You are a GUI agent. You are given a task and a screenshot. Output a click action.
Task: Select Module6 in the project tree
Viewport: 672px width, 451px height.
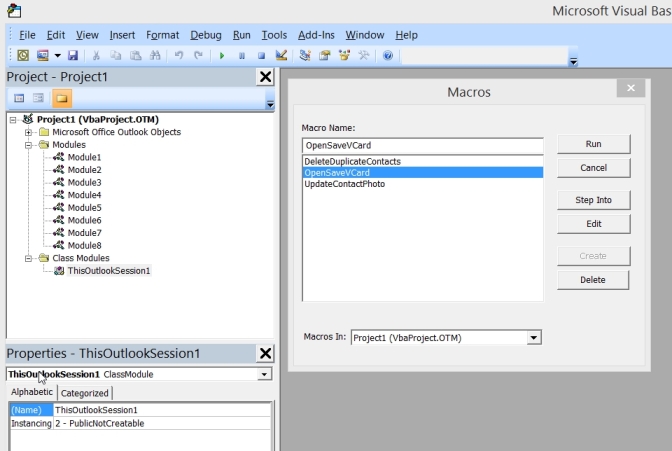pyautogui.click(x=84, y=220)
